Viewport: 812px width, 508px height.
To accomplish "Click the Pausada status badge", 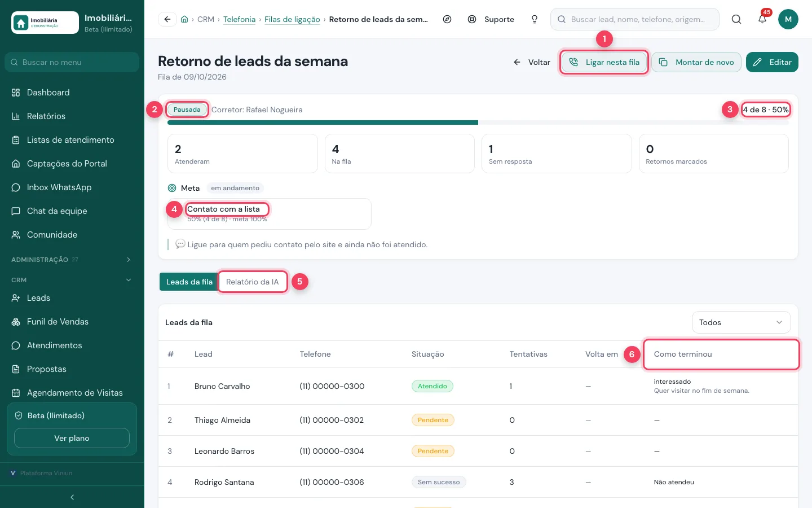I will coord(187,110).
